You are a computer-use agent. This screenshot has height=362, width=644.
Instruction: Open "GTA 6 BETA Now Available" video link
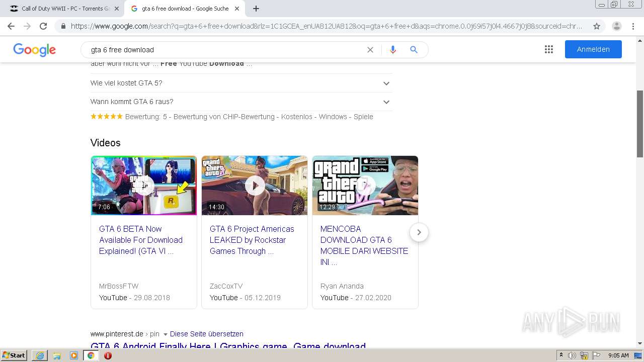(141, 240)
